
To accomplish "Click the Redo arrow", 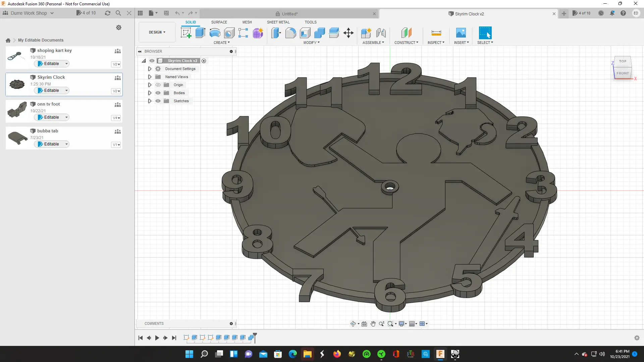I will tap(191, 13).
